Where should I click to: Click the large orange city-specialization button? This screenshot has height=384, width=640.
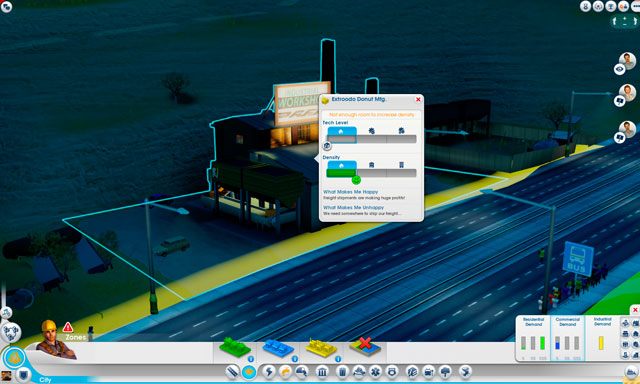pos(14,358)
